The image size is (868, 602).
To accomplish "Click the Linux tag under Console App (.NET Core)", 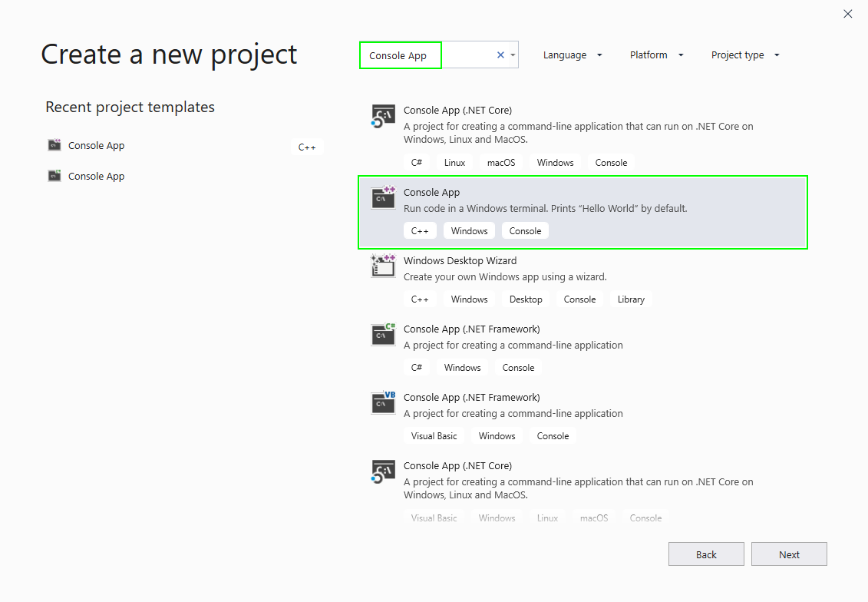I will click(x=454, y=162).
